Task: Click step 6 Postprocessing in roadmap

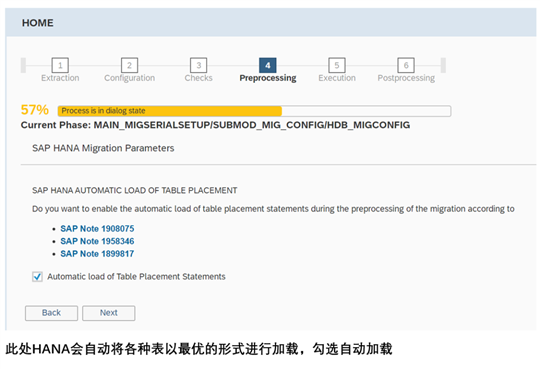Action: pos(406,65)
